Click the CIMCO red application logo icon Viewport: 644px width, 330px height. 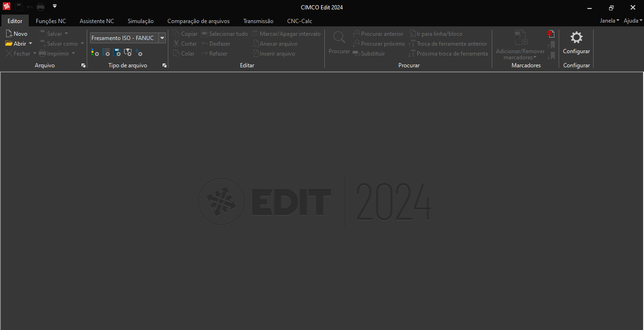pyautogui.click(x=7, y=7)
